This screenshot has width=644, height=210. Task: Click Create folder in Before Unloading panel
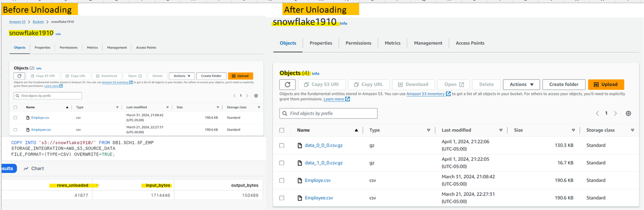211,76
